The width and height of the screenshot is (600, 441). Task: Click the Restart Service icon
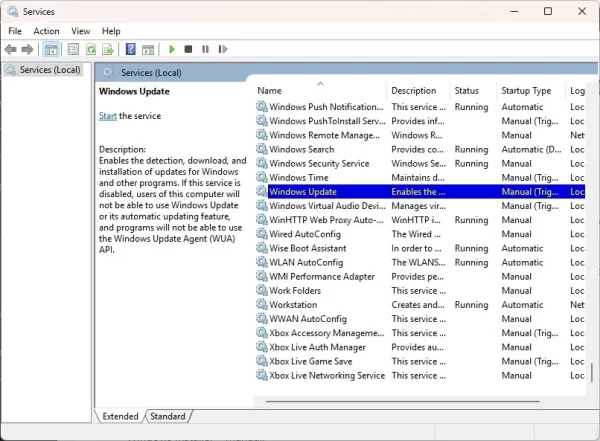point(223,49)
